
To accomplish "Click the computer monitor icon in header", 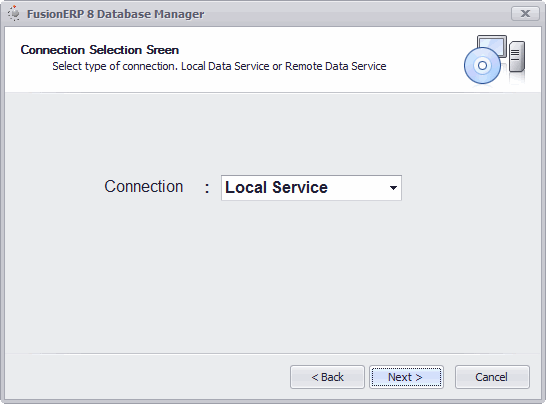I will 492,45.
